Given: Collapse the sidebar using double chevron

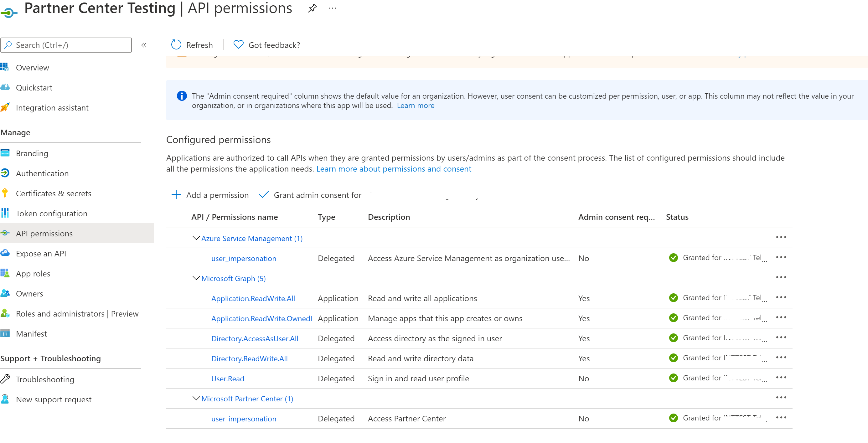Looking at the screenshot, I should (x=144, y=45).
